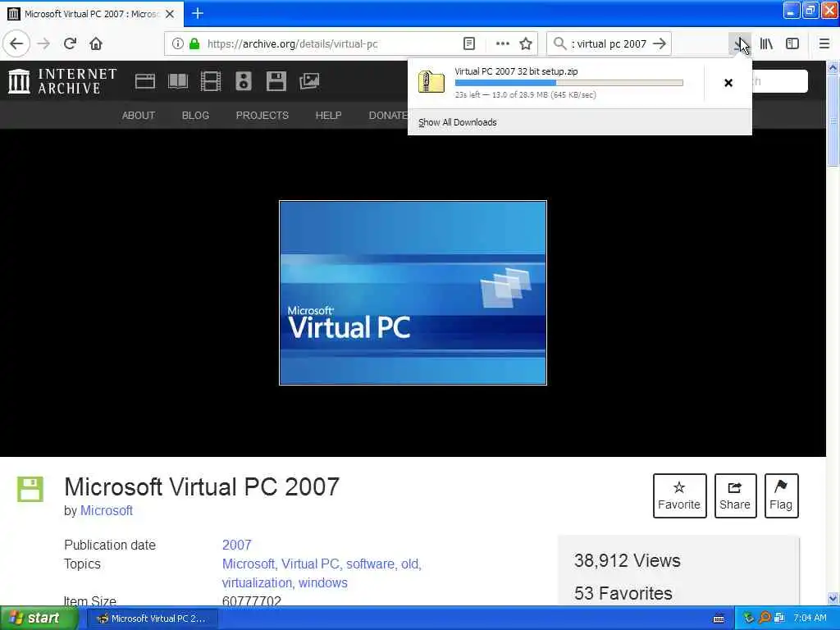The height and width of the screenshot is (630, 840).
Task: Open the ABOUT nav item
Action: [138, 116]
